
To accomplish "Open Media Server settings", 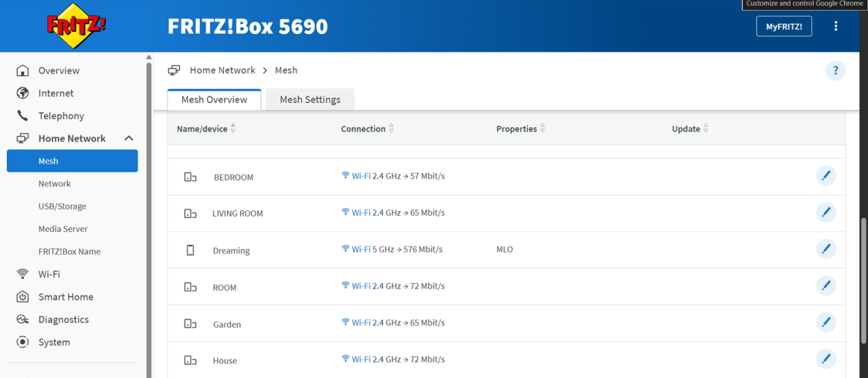I will [x=63, y=229].
